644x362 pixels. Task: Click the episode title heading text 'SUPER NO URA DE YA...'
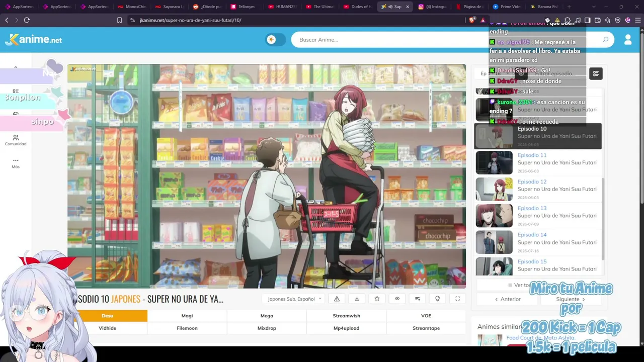coord(185,299)
